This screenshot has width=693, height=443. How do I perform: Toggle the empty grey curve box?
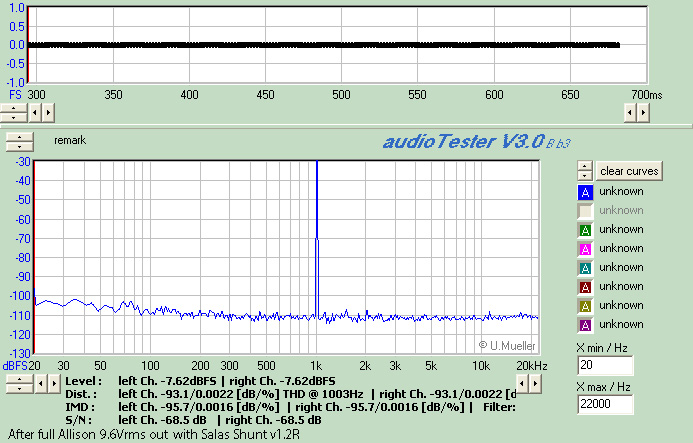(x=585, y=211)
